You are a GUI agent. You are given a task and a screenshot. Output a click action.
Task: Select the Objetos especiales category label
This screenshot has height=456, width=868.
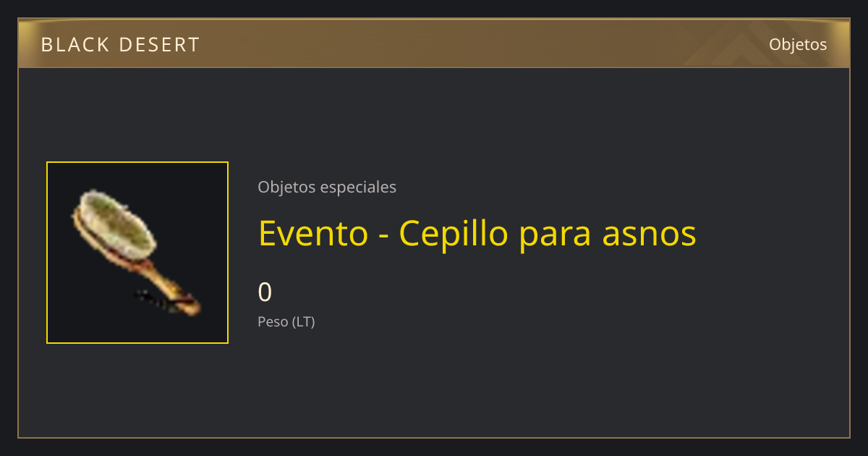tap(327, 187)
